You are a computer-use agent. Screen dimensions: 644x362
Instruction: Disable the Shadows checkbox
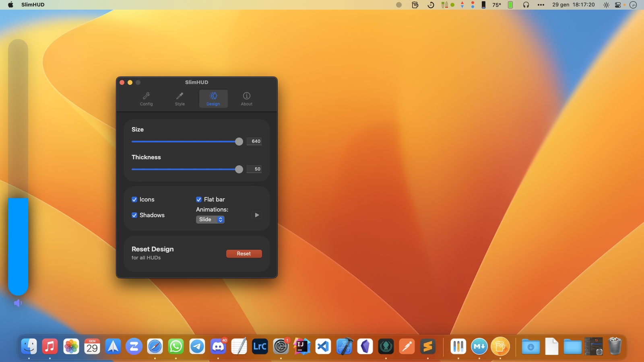[x=134, y=215]
